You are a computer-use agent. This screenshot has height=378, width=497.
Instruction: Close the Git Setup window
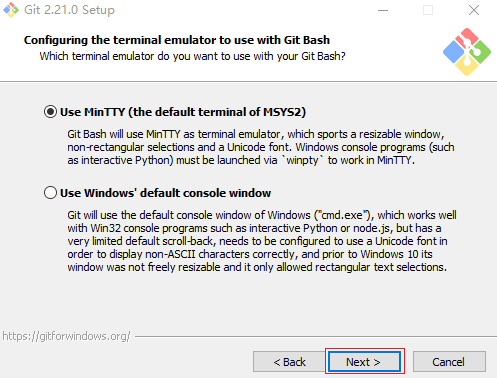(x=474, y=10)
